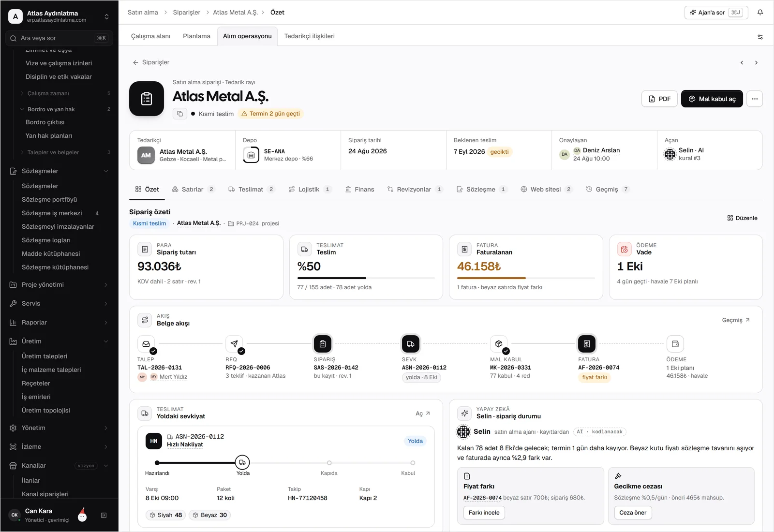
Task: Click the Mal kabul aç button
Action: coord(712,99)
